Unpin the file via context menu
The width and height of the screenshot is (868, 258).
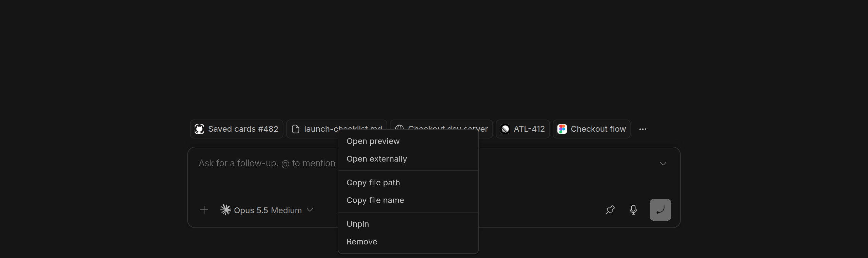click(408, 224)
